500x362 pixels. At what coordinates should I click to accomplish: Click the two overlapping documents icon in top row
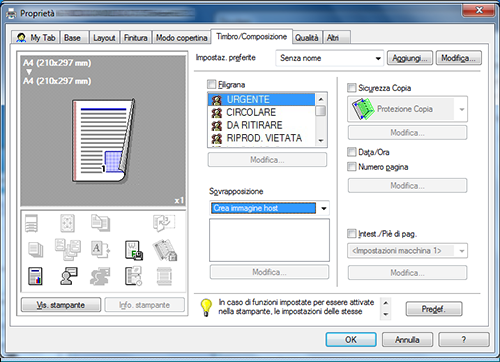click(x=100, y=223)
